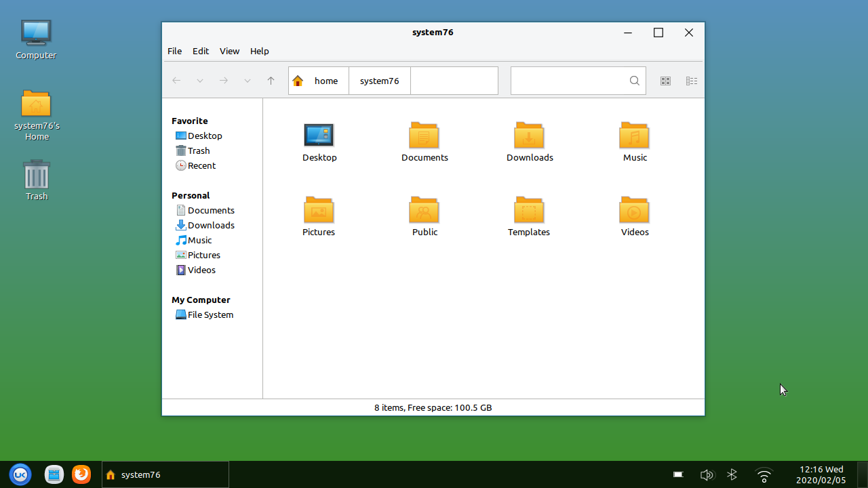Click the Ubuntu menu button on the taskbar
The width and height of the screenshot is (868, 488).
(x=20, y=474)
